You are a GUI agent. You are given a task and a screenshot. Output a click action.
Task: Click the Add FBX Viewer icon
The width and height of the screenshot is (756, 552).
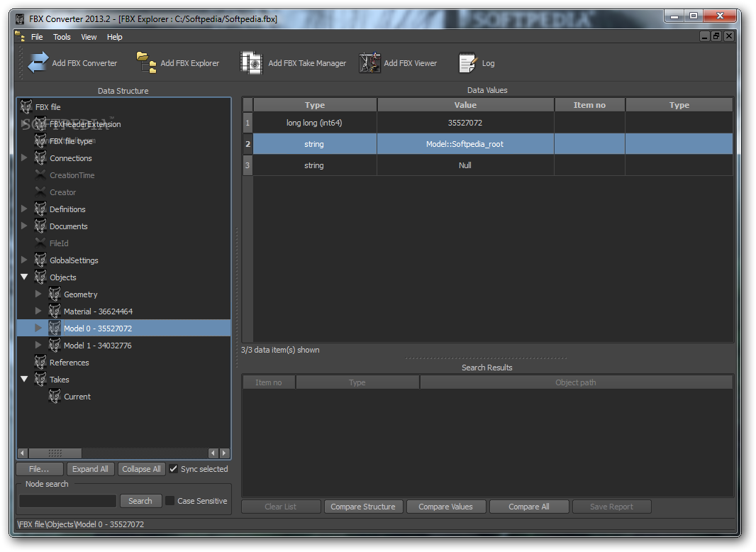(369, 62)
